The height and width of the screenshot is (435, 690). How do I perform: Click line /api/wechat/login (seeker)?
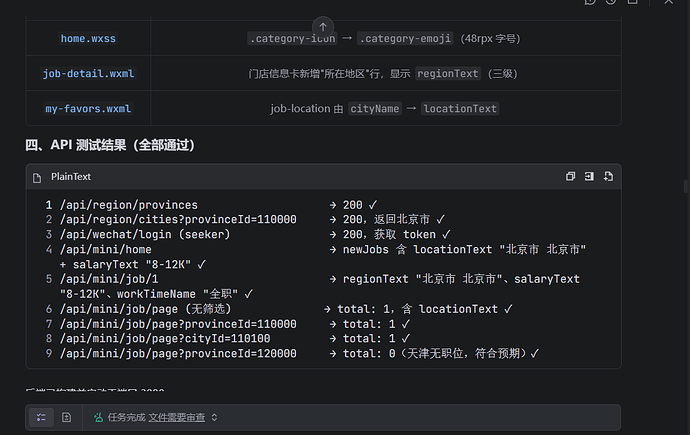point(145,234)
